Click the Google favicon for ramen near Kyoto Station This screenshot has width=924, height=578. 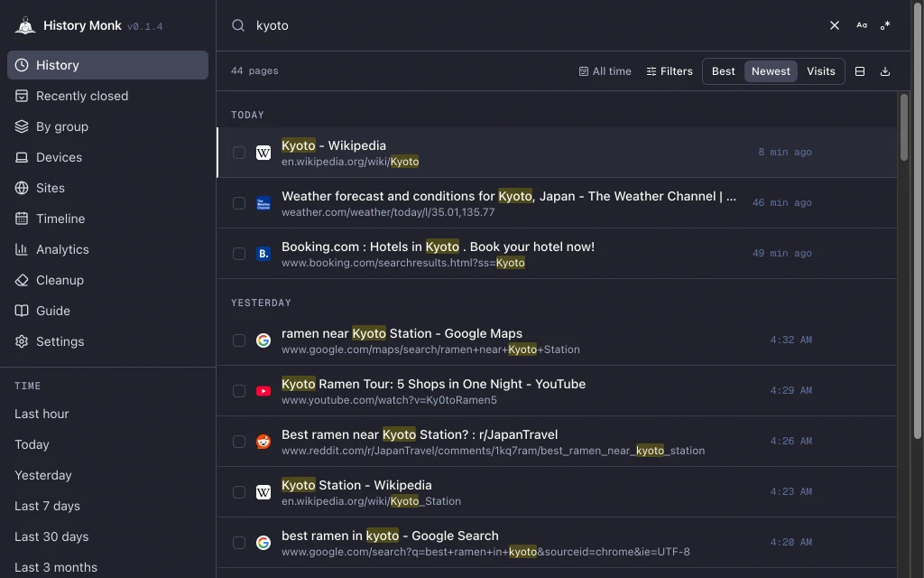[x=263, y=340]
